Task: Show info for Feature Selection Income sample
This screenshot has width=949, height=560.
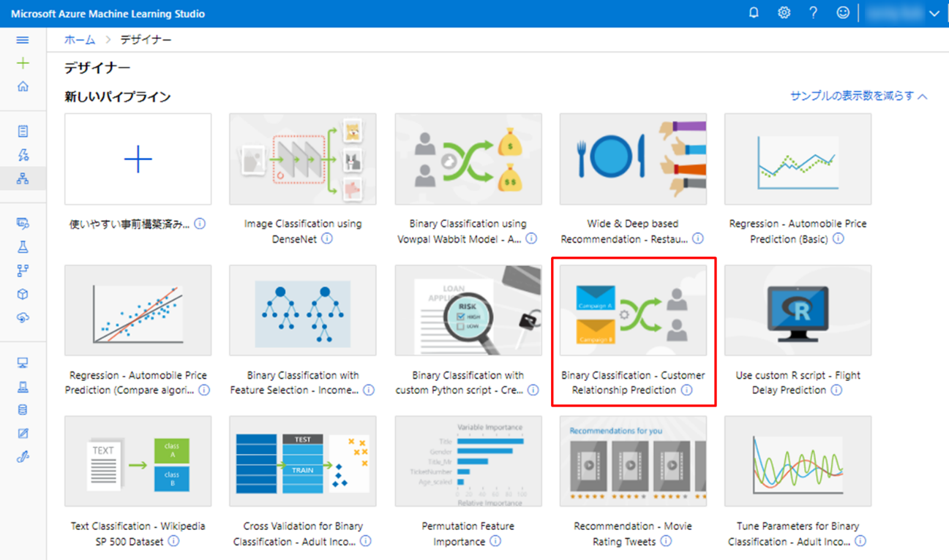Action: [x=369, y=390]
